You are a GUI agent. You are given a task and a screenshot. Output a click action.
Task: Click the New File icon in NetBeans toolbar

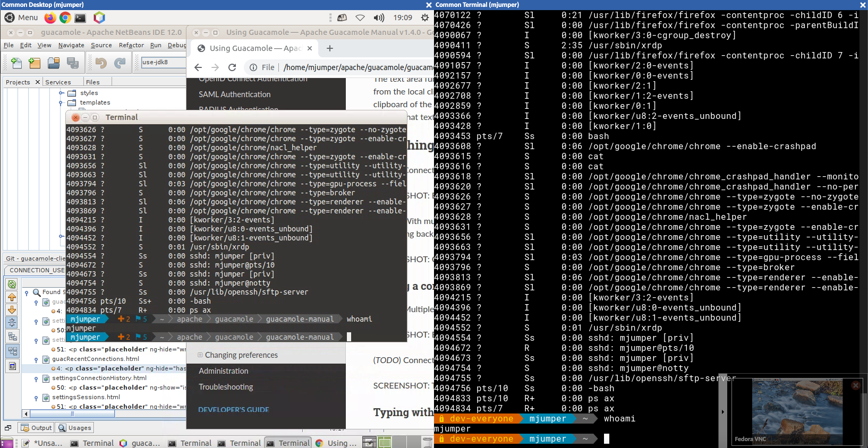[16, 63]
